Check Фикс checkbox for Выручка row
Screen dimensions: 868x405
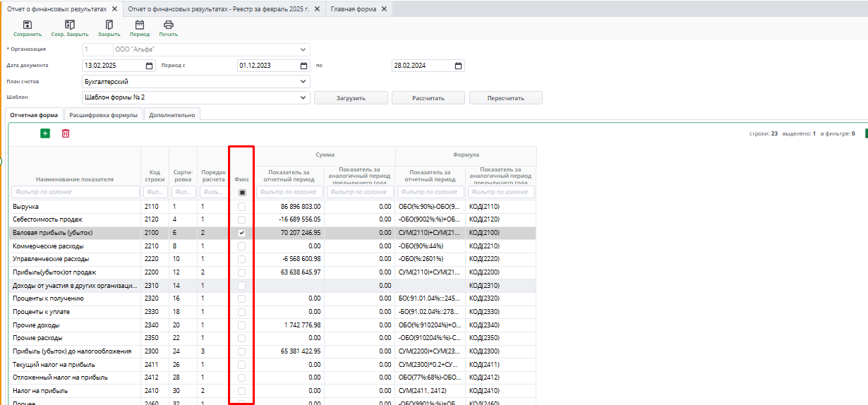pos(242,207)
